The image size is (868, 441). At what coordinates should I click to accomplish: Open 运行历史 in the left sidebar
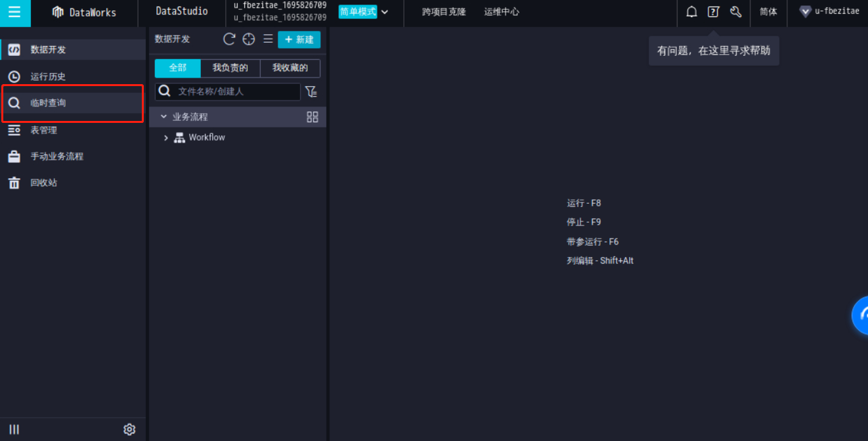click(49, 76)
